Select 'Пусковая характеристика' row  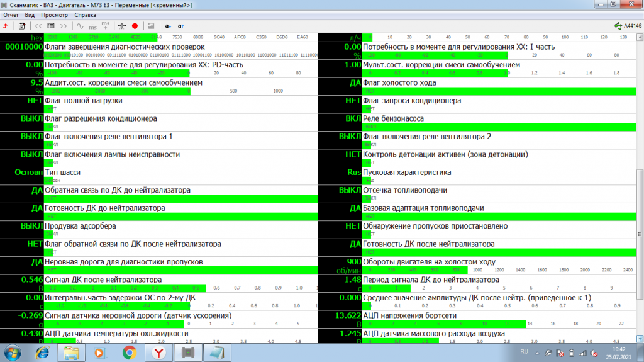coord(477,176)
